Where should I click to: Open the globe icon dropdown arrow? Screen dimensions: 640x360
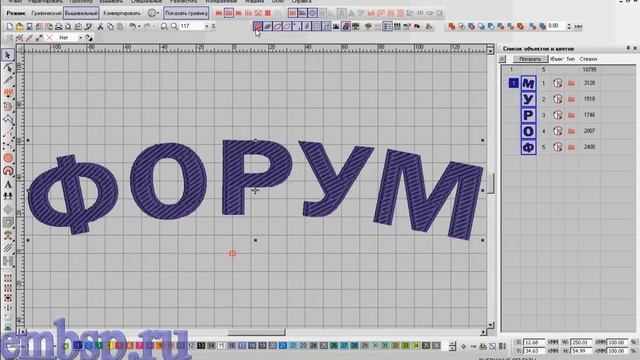(158, 13)
